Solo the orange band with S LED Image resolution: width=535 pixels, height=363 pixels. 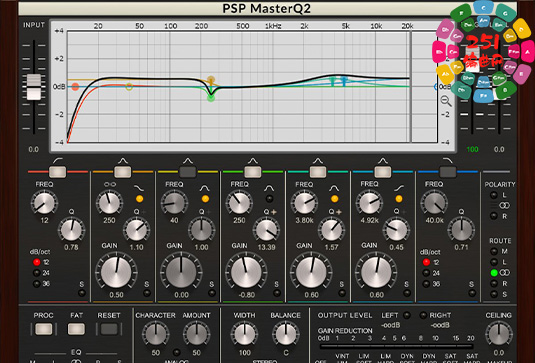(147, 293)
